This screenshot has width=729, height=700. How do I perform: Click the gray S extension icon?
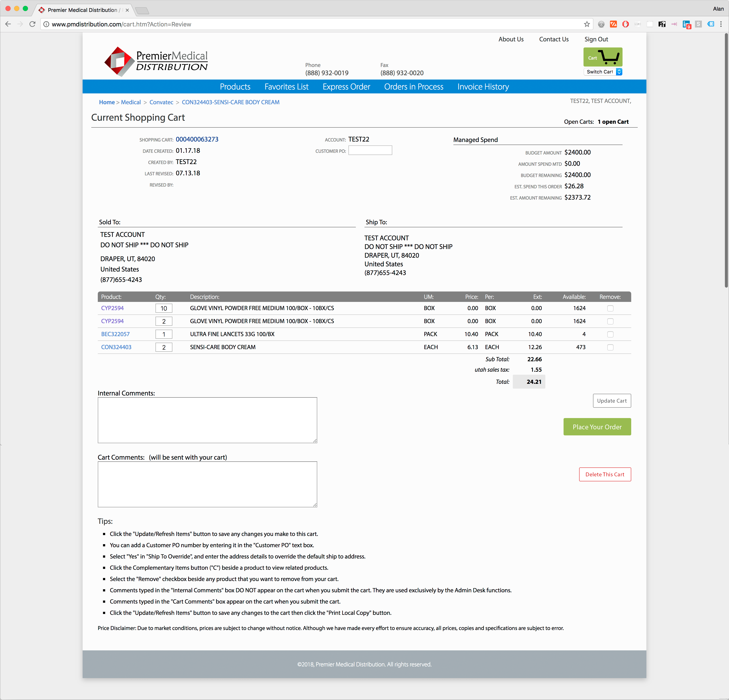(698, 24)
